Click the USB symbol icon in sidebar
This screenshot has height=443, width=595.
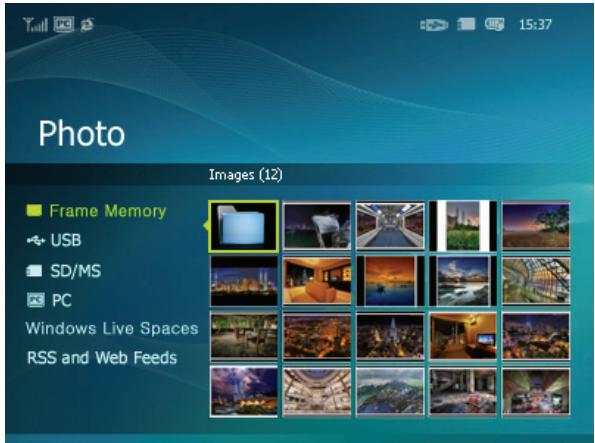pyautogui.click(x=36, y=240)
